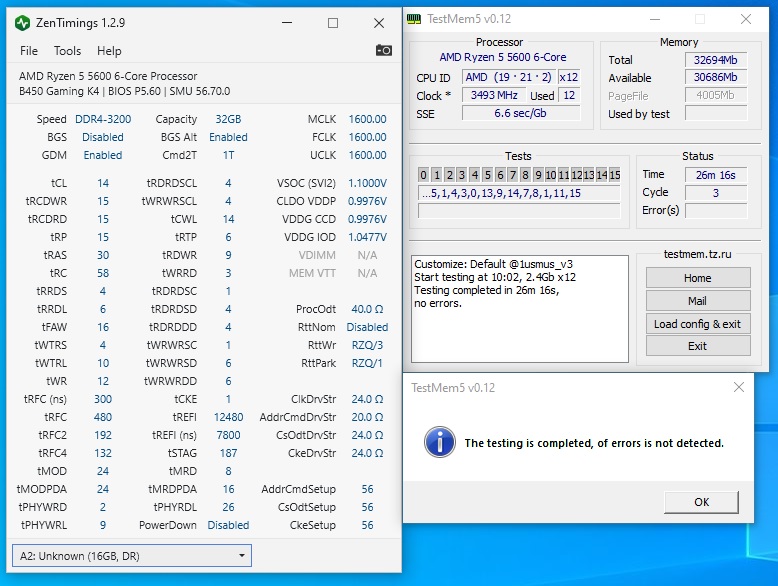This screenshot has height=586, width=778.
Task: Open the Help menu in ZenTimings
Action: click(109, 51)
